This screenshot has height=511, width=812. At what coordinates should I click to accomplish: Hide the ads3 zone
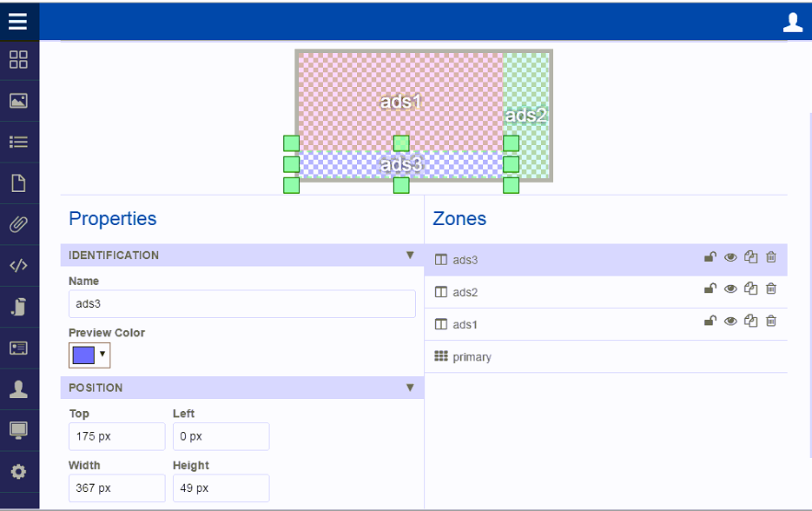pos(730,257)
